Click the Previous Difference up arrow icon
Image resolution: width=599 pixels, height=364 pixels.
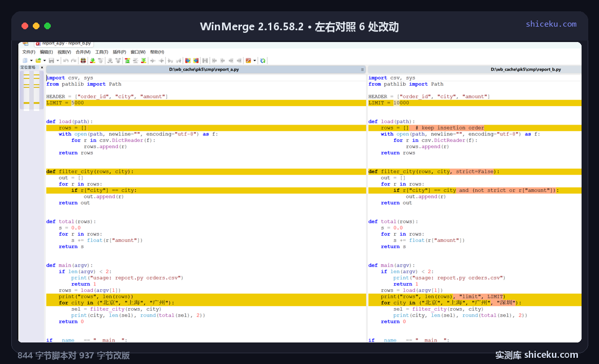pos(101,60)
